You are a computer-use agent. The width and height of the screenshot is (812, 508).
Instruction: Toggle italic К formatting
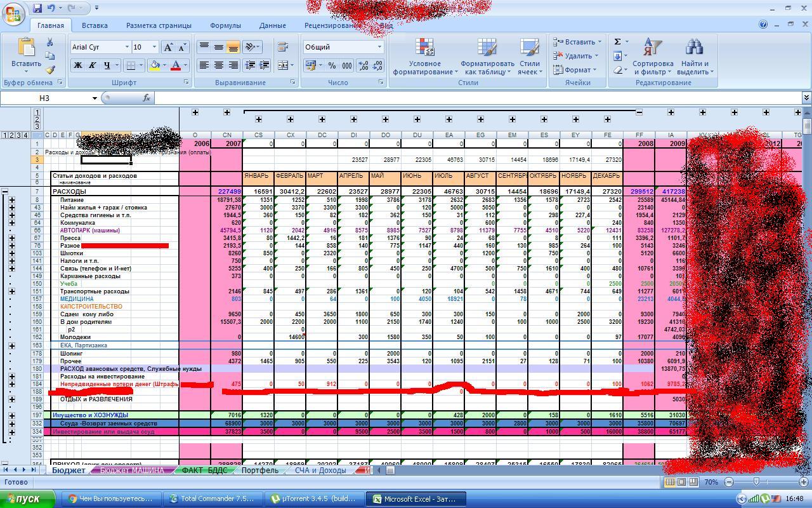pos(92,65)
